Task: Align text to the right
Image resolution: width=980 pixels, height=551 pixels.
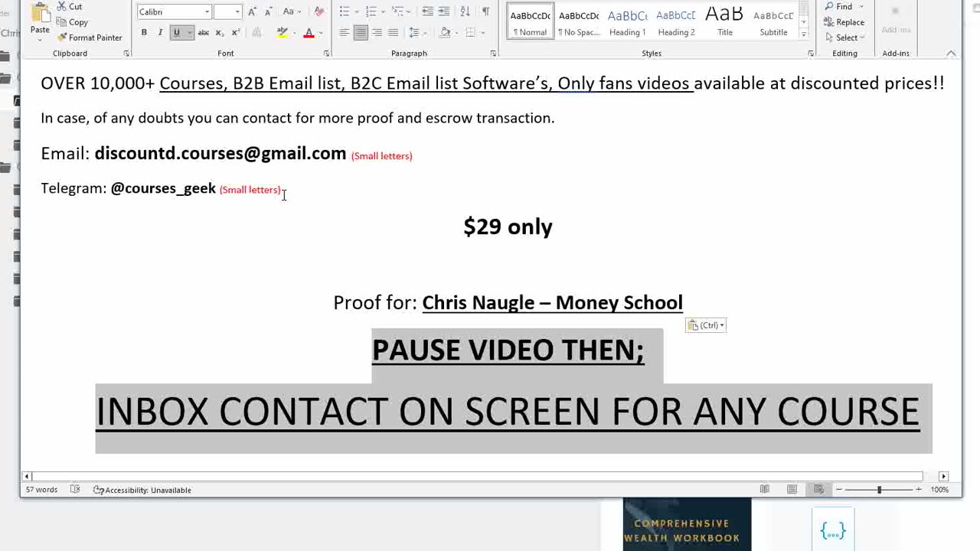Action: pos(377,33)
